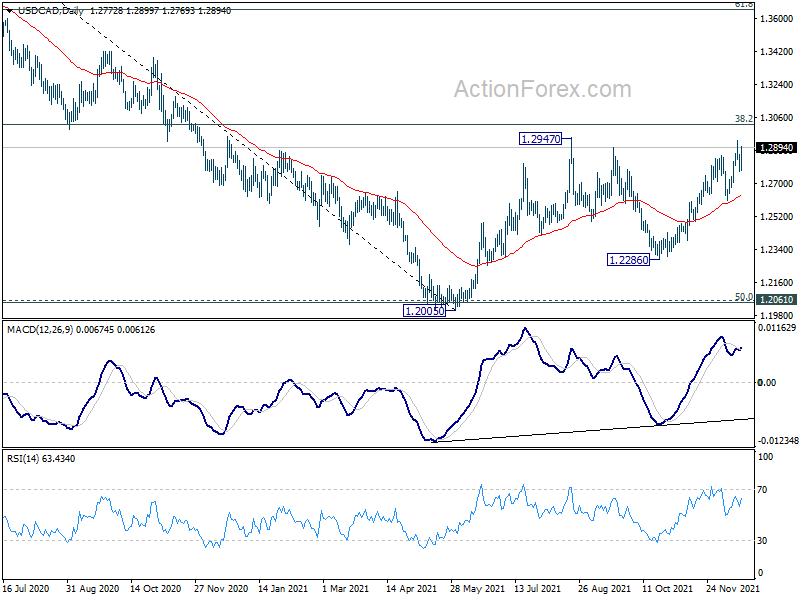Click the 1.20610 price level tag
The width and height of the screenshot is (800, 600).
tap(776, 300)
